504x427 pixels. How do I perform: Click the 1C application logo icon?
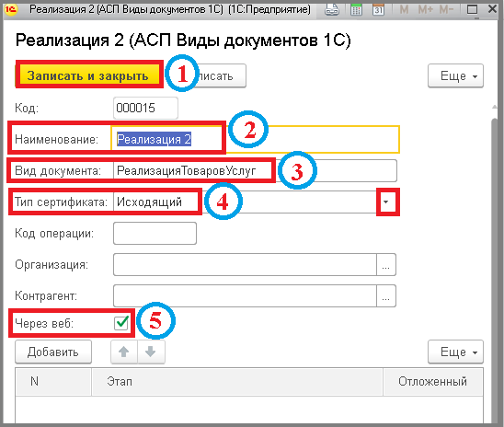pos(10,9)
